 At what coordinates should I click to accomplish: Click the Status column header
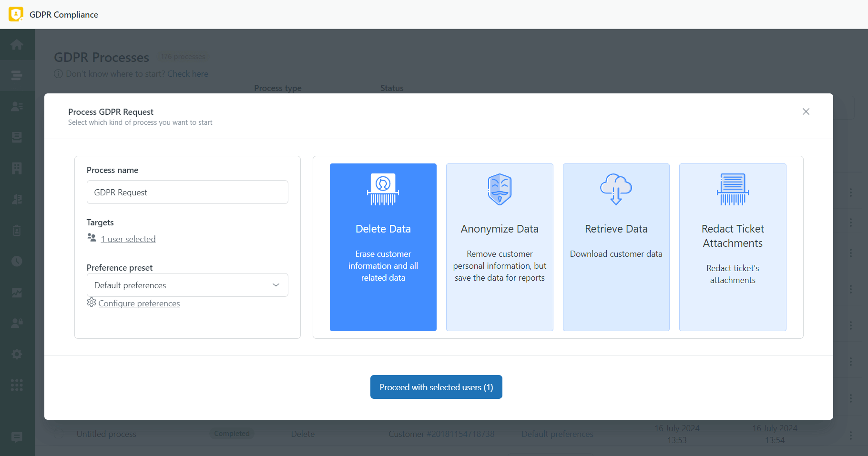click(x=392, y=88)
